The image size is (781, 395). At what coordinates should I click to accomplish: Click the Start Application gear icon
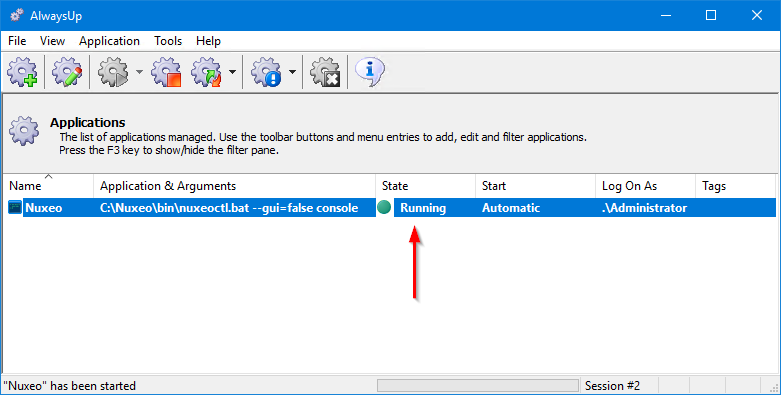point(113,73)
